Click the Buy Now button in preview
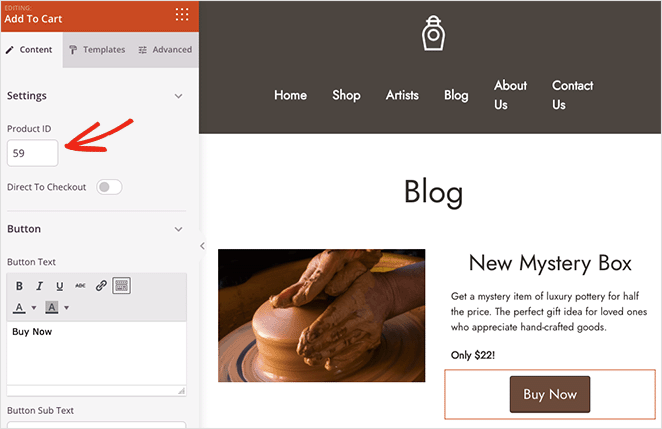This screenshot has height=429, width=662. click(x=549, y=394)
